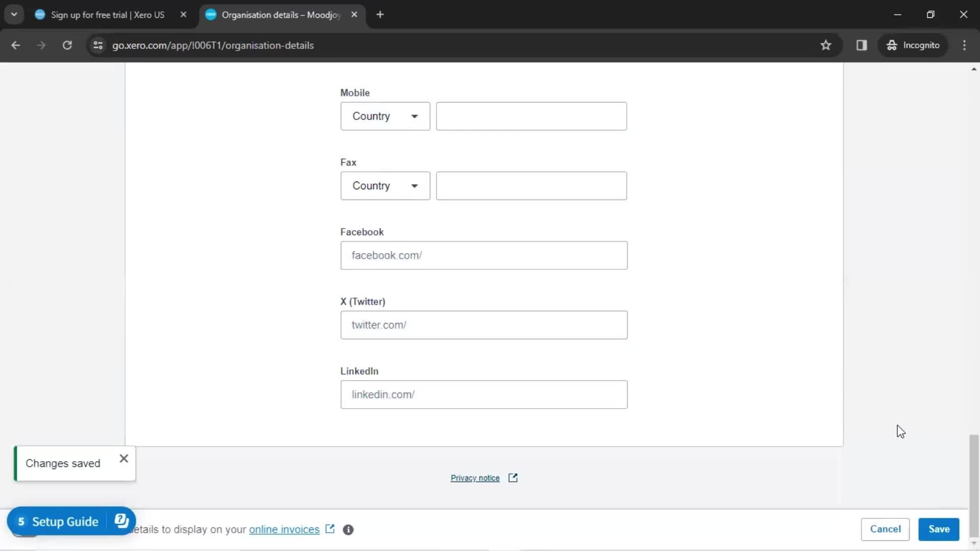Bookmark this page with the star icon
This screenshot has height=551, width=980.
pyautogui.click(x=826, y=45)
